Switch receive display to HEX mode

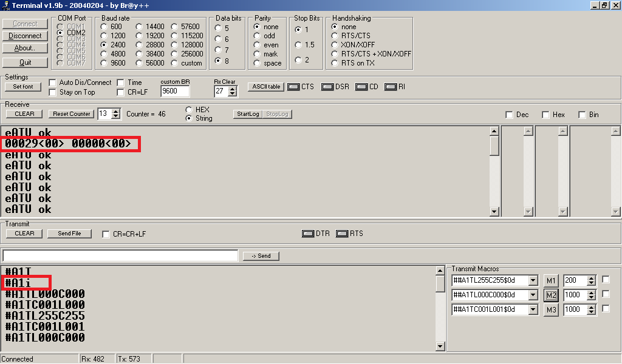[189, 110]
